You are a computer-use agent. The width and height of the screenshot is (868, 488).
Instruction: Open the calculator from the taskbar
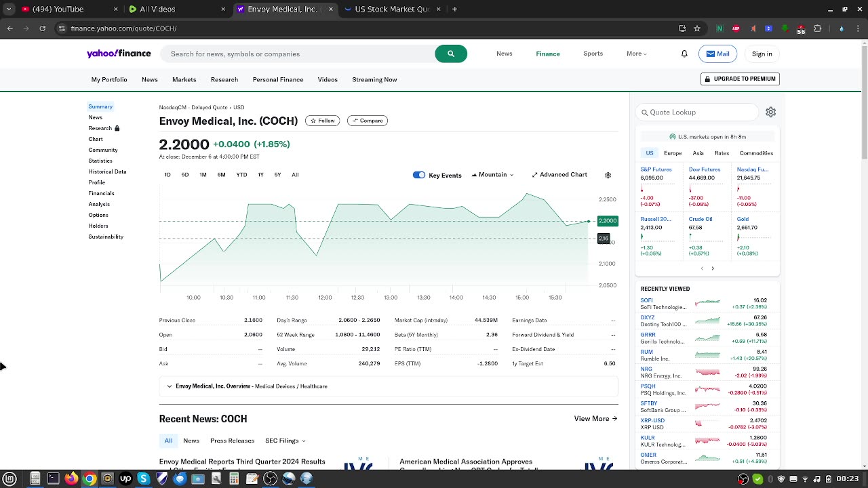coord(234,479)
